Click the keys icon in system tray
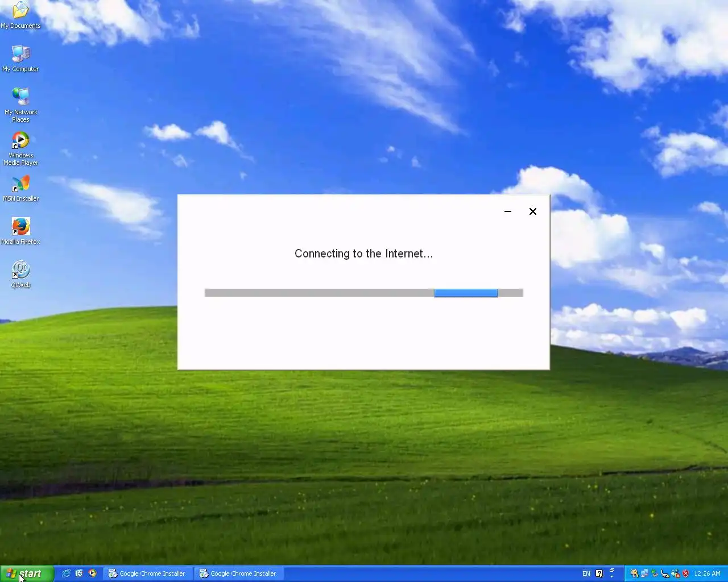 click(x=634, y=573)
